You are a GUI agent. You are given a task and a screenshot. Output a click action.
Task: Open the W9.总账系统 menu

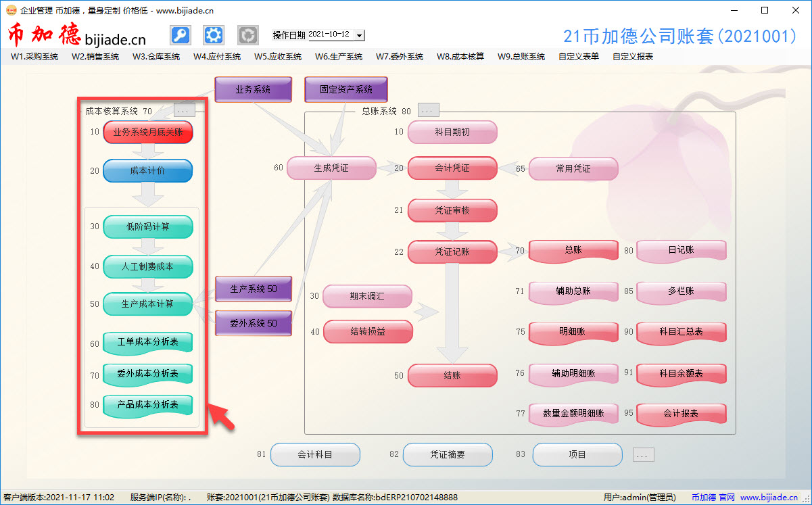tap(521, 57)
